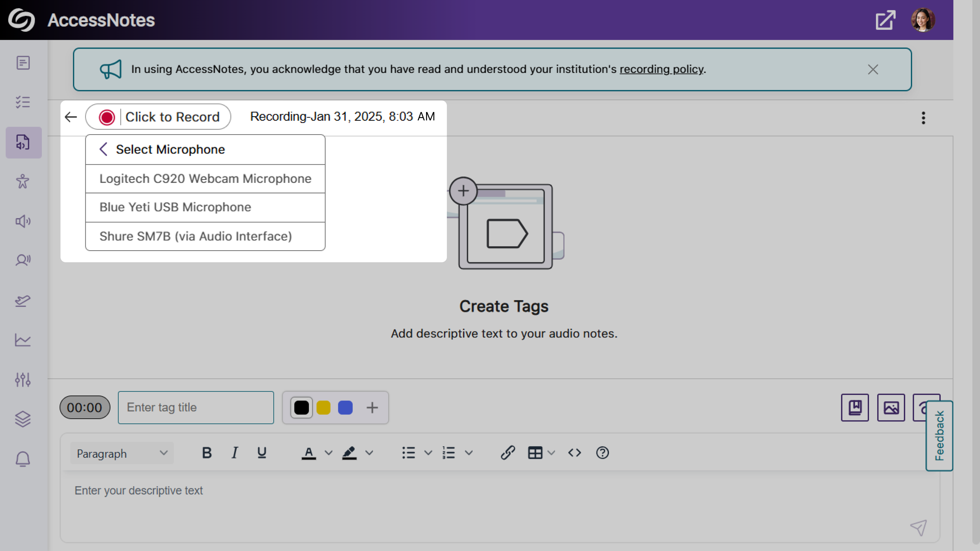
Task: Open the external link icon in header
Action: click(x=885, y=20)
